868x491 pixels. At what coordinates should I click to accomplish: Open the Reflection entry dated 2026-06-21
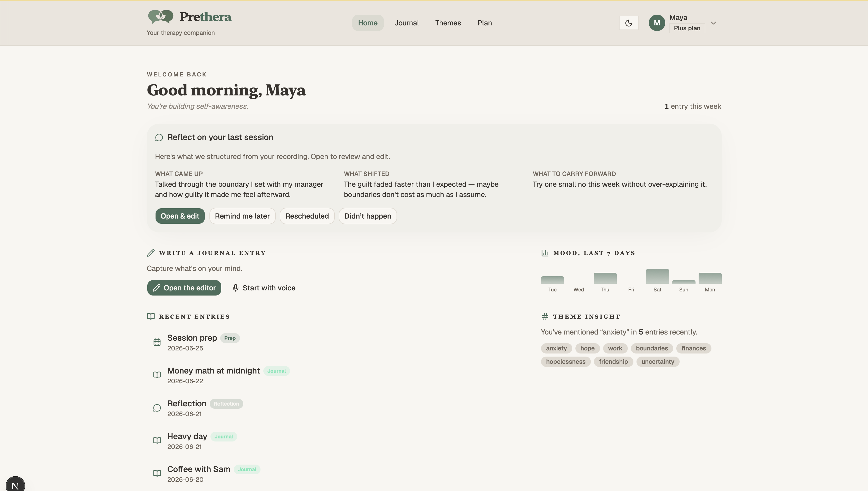pos(187,404)
